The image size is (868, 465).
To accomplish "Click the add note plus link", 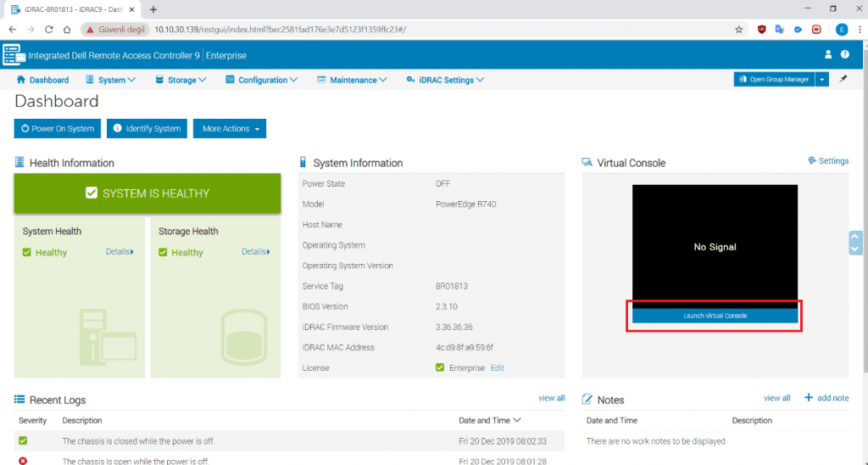I will tap(826, 398).
